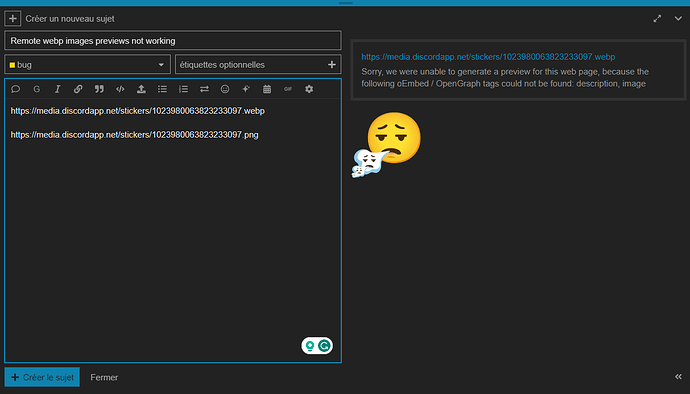Open the gear options menu in toolbar
Screen dimensions: 690x394
pyautogui.click(x=309, y=89)
